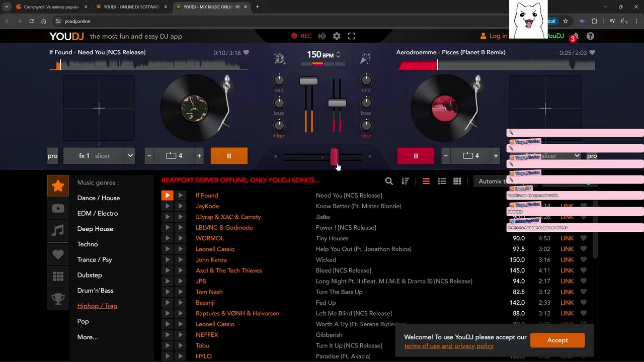Click the left deck pro button
The height and width of the screenshot is (362, 644).
(53, 156)
